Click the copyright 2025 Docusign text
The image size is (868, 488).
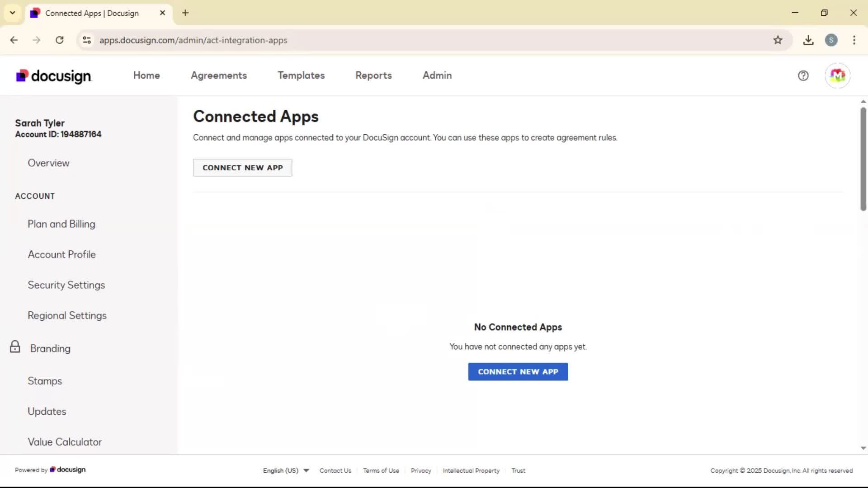781,470
